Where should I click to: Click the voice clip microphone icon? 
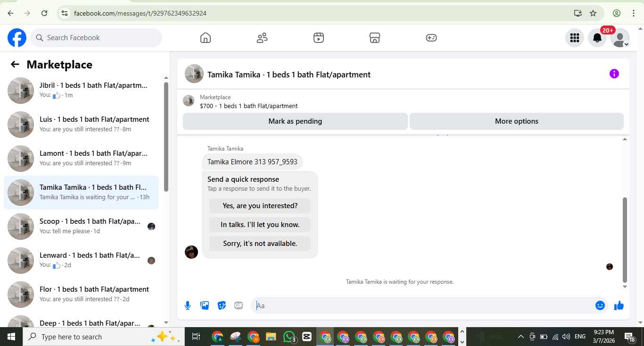(x=188, y=305)
